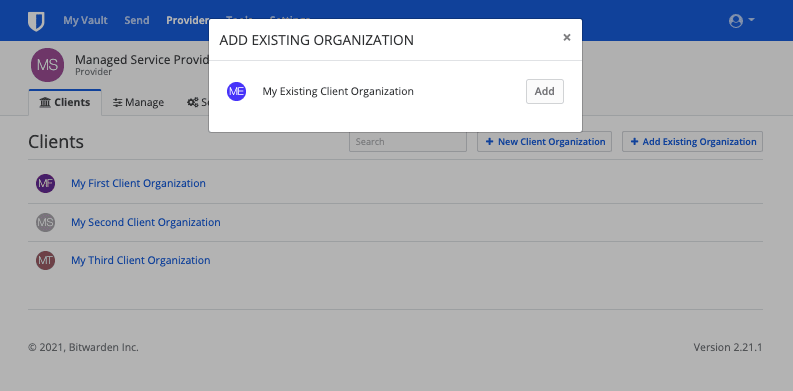
Task: Open My First Client Organization
Action: tap(139, 183)
